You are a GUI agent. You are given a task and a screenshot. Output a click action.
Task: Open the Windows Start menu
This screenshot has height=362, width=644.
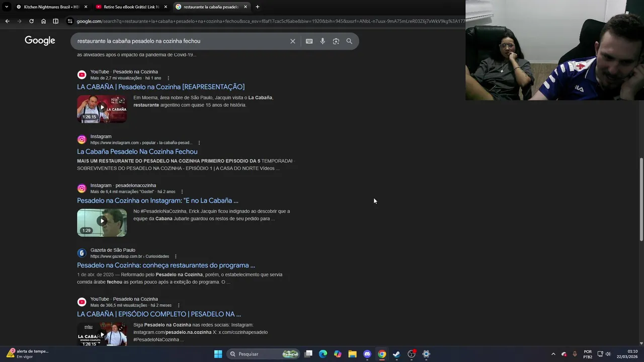tap(218, 354)
